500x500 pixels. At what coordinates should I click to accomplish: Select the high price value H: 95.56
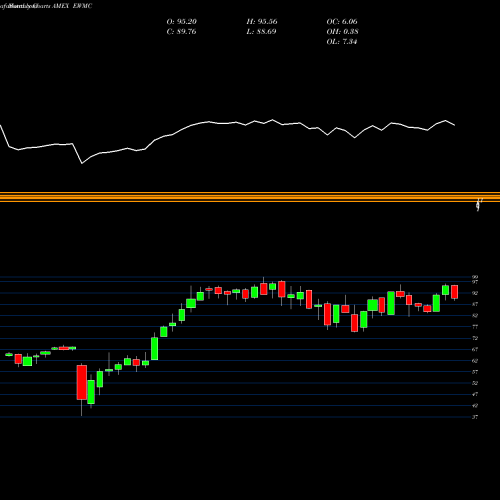click(x=262, y=22)
